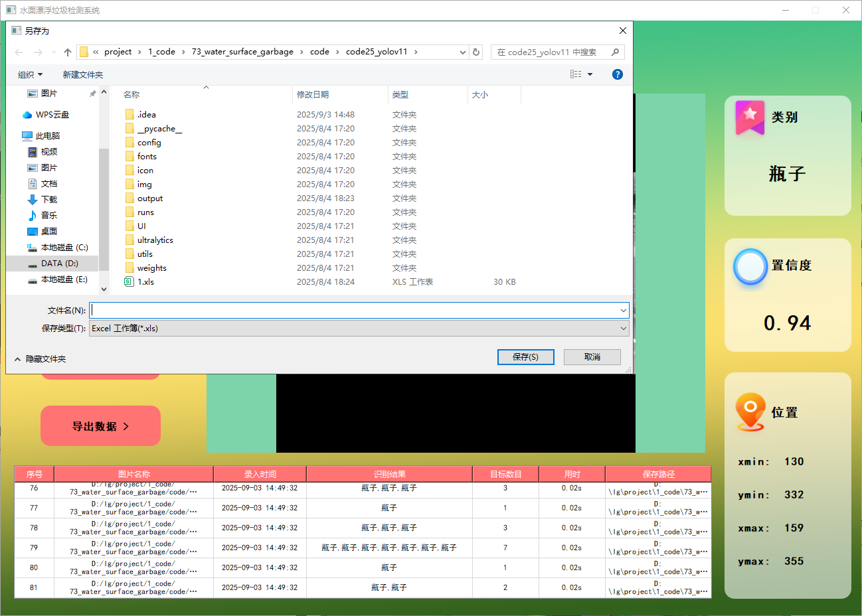Select result table row 79
This screenshot has width=862, height=616.
pos(363,548)
